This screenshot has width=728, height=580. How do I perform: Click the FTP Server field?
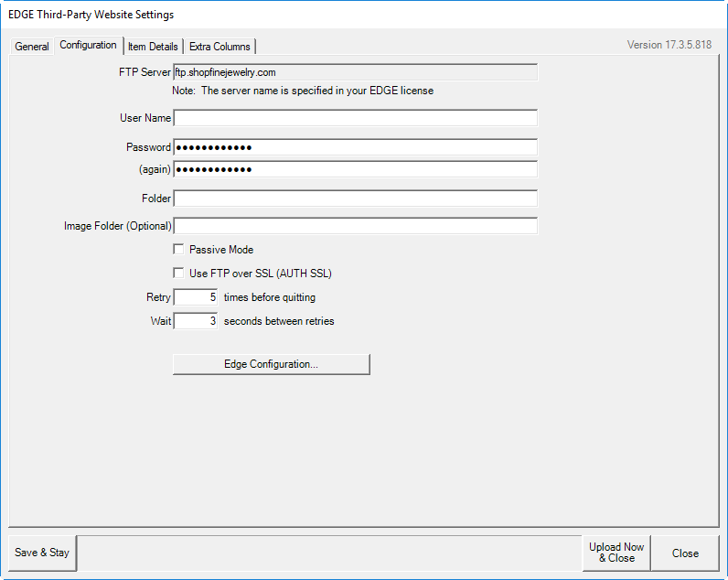[x=355, y=72]
